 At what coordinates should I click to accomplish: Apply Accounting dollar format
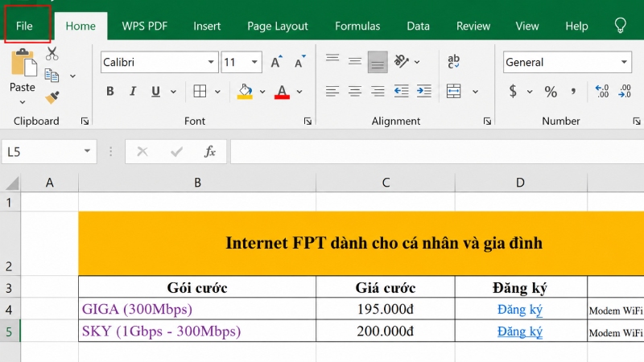point(513,91)
